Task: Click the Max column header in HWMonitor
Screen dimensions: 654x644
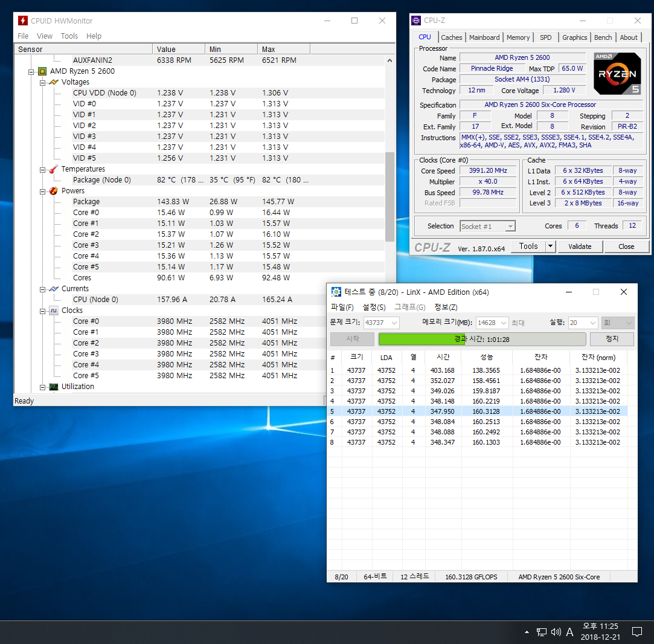Action: (284, 50)
